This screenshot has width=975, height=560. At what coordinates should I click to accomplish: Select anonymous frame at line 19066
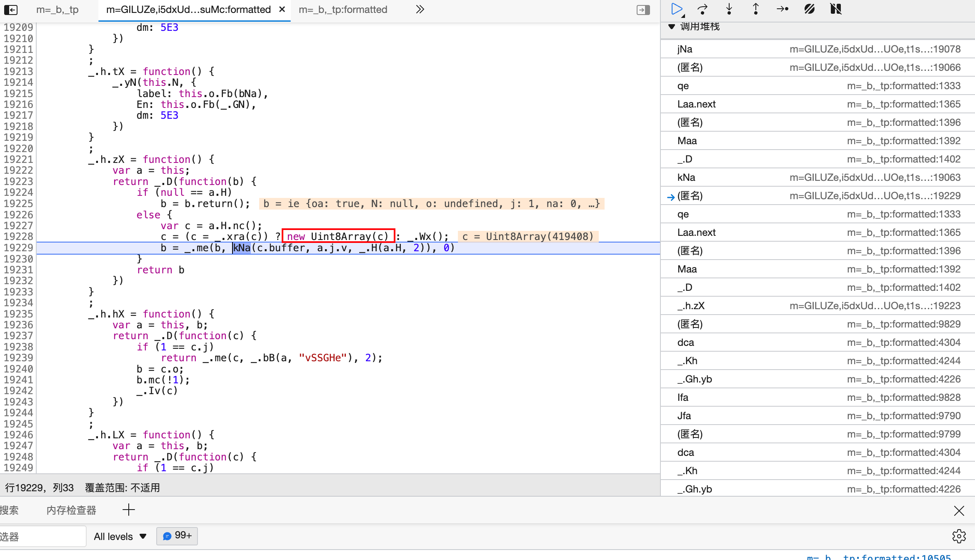pos(817,67)
